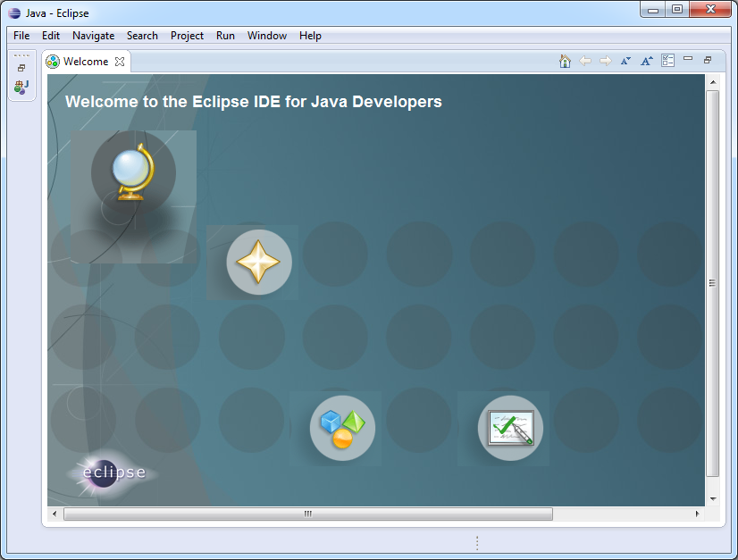The height and width of the screenshot is (560, 738).
Task: Click the horizontal scrollbar left arrow
Action: (x=55, y=514)
